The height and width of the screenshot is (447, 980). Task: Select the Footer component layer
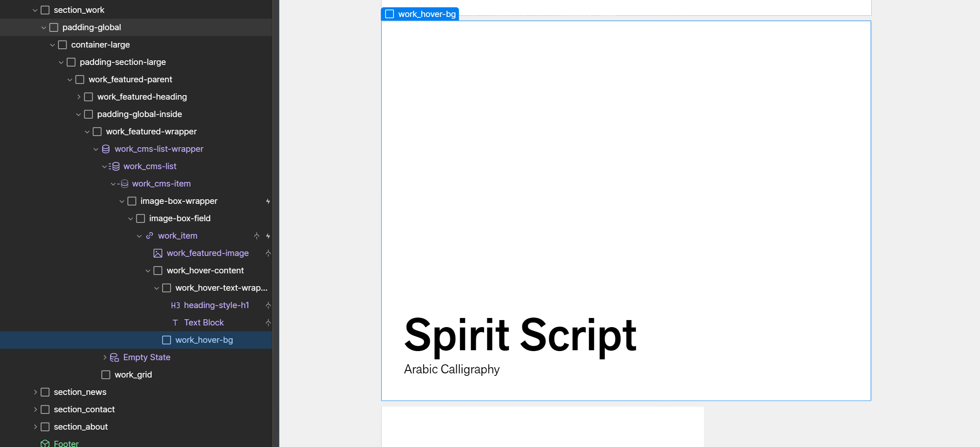tap(66, 443)
